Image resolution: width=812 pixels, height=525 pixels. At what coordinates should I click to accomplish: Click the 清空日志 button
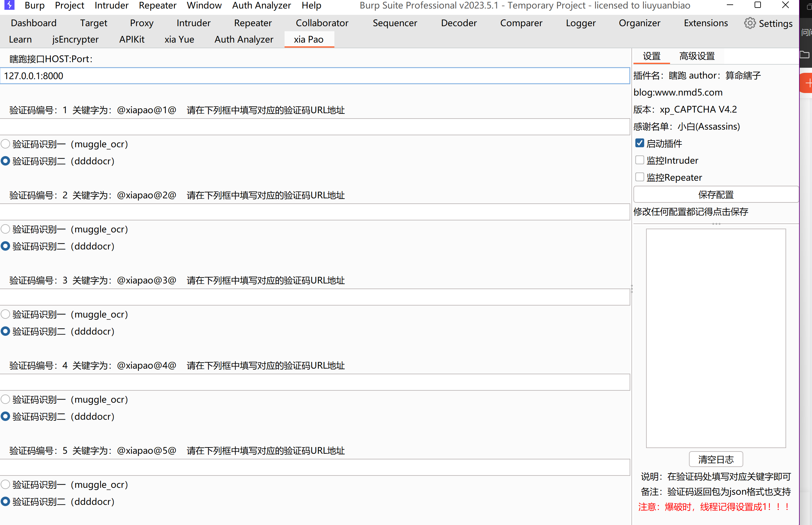pos(715,459)
